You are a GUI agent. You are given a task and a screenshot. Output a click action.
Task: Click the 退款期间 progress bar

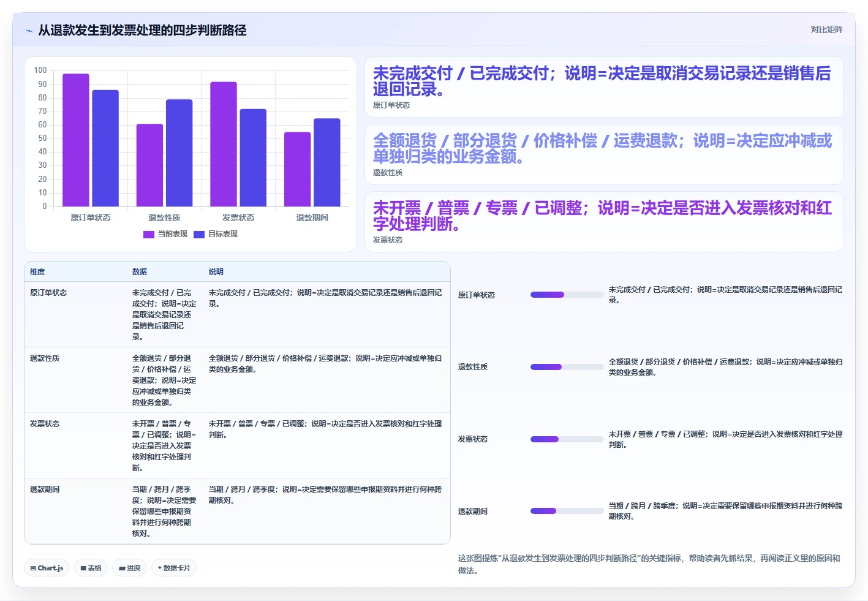point(567,511)
